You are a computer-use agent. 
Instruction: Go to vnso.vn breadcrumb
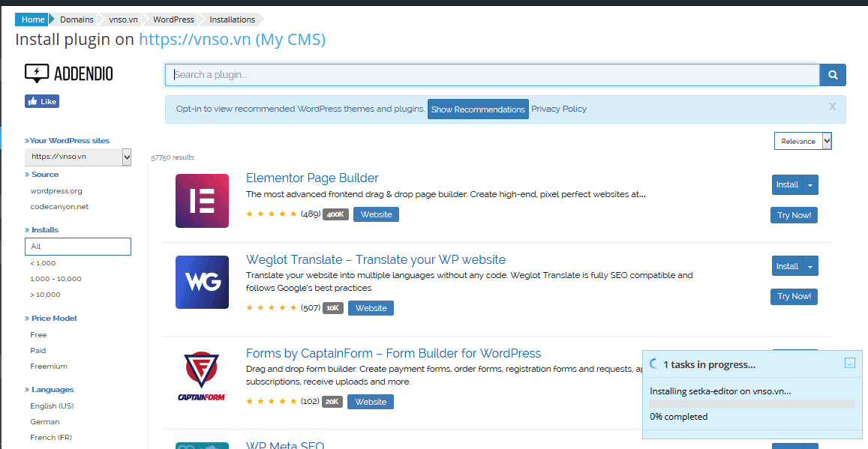(123, 19)
